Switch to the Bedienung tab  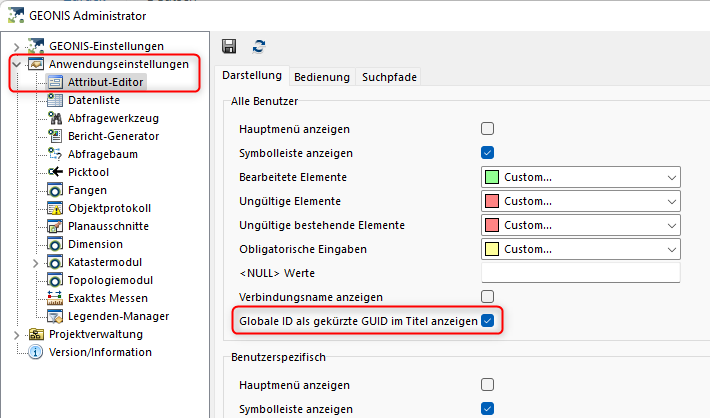point(322,77)
